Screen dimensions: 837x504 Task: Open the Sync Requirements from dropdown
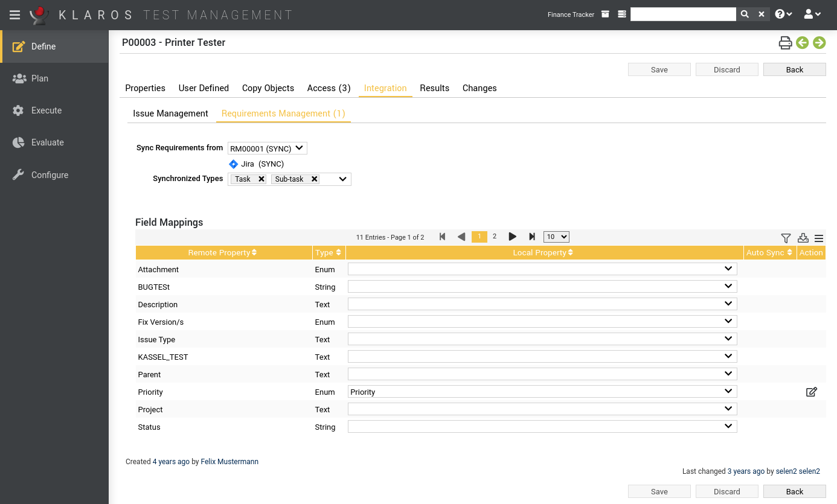point(267,148)
